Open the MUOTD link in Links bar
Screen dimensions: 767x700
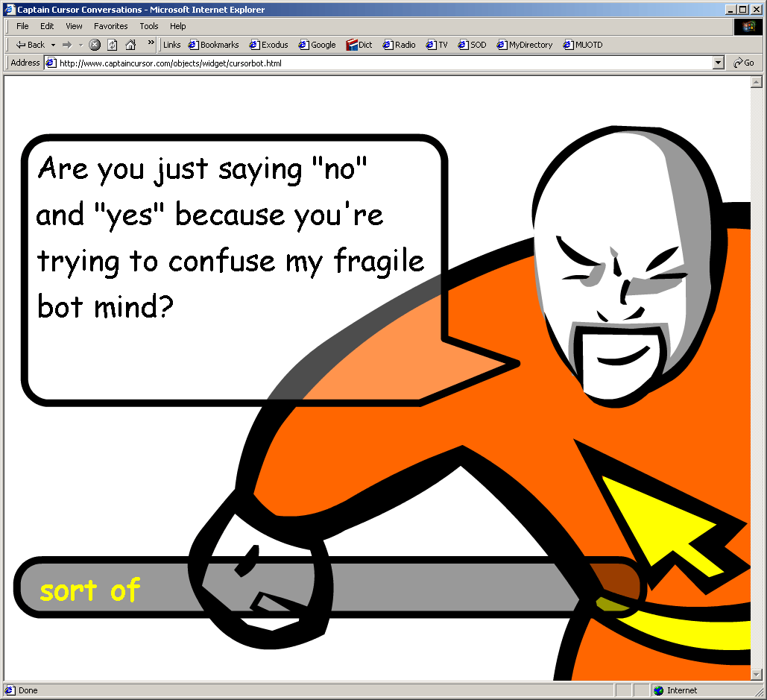583,45
